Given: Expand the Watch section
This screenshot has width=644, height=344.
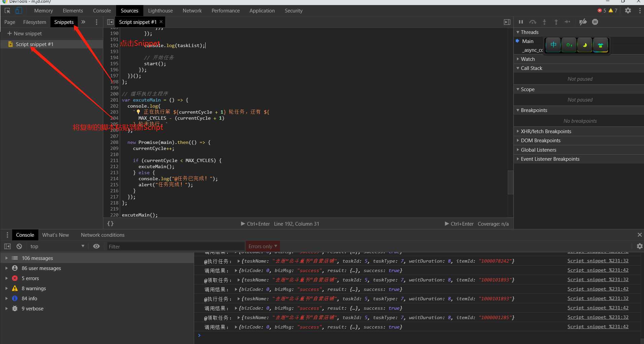Looking at the screenshot, I should [x=528, y=59].
